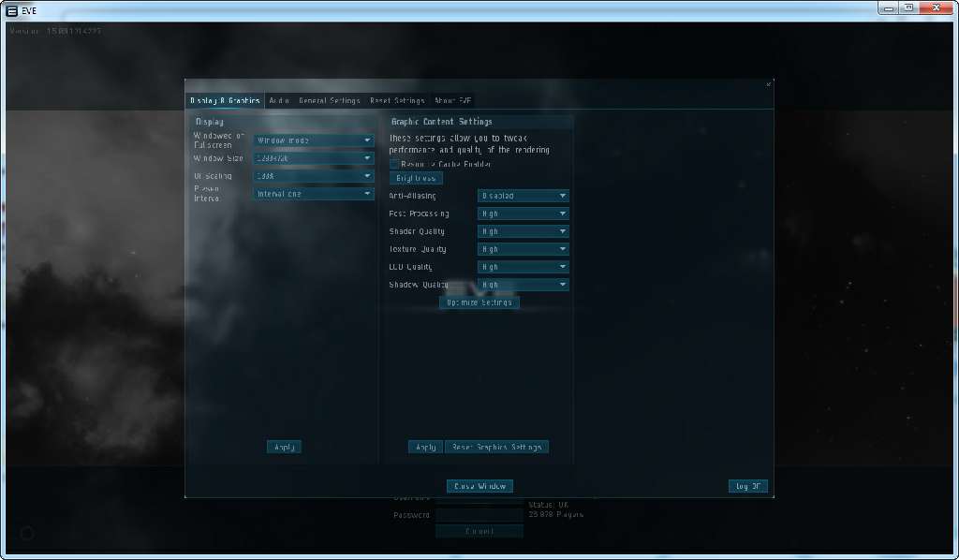The image size is (959, 560).
Task: Expand the Shadow Quality dropdown
Action: pos(523,285)
